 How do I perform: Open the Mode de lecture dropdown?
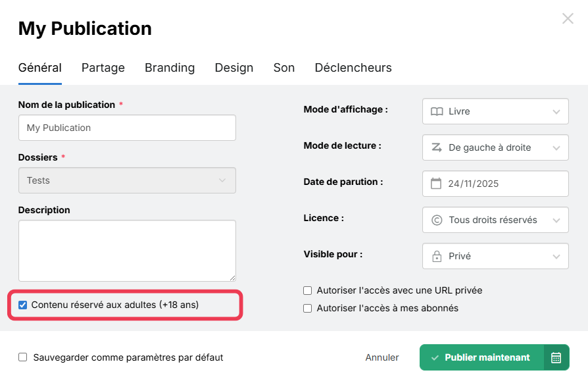(495, 147)
